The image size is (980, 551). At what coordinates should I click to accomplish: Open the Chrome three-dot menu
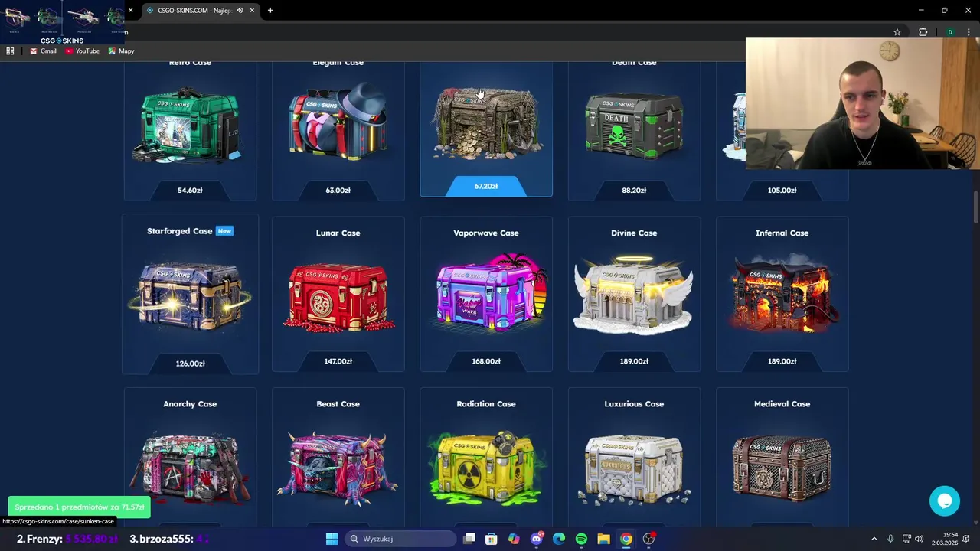pyautogui.click(x=969, y=32)
